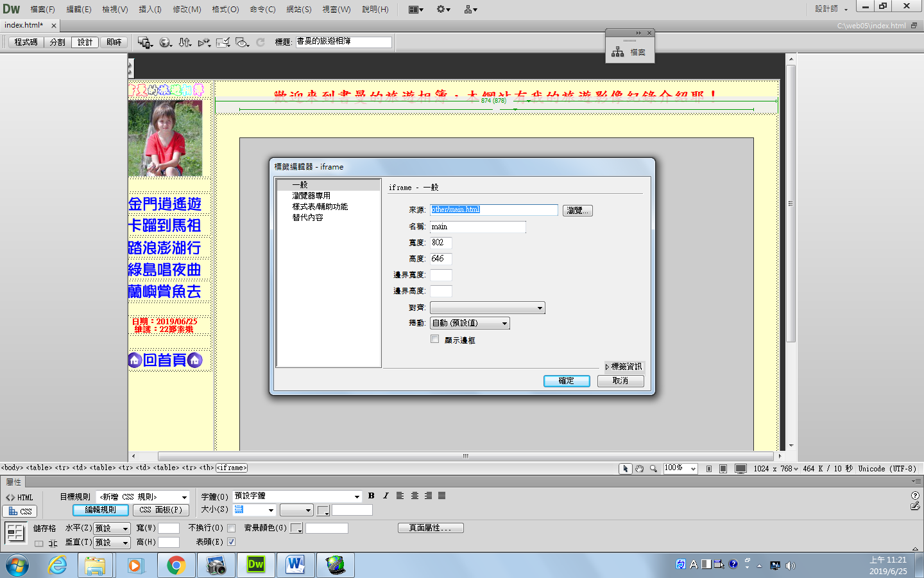Screen dimensions: 924x578
Task: Open the Multiscreen preview icon
Action: point(144,42)
